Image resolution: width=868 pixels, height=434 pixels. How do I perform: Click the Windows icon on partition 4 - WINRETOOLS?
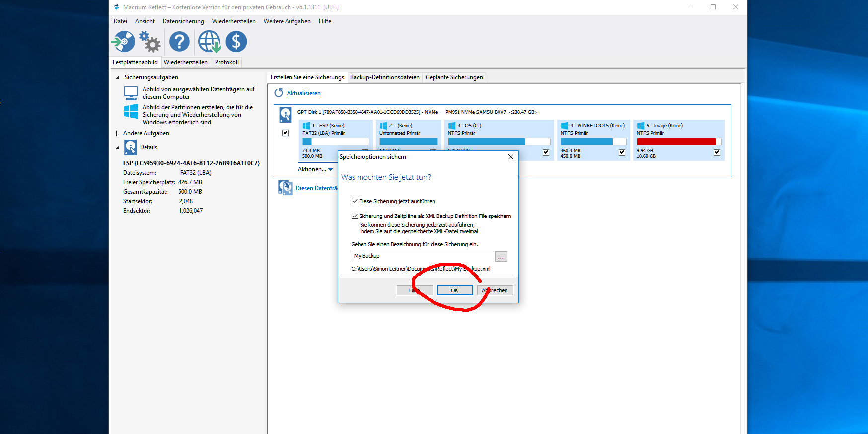(565, 126)
